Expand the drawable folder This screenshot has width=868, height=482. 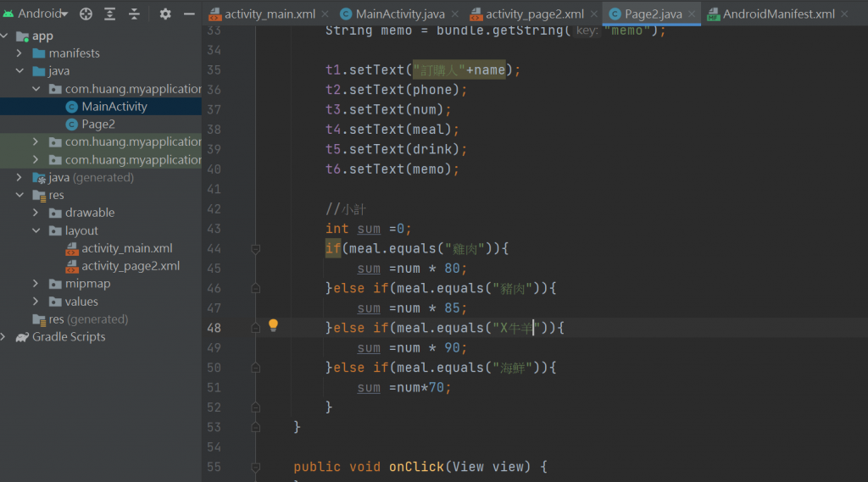coord(36,213)
